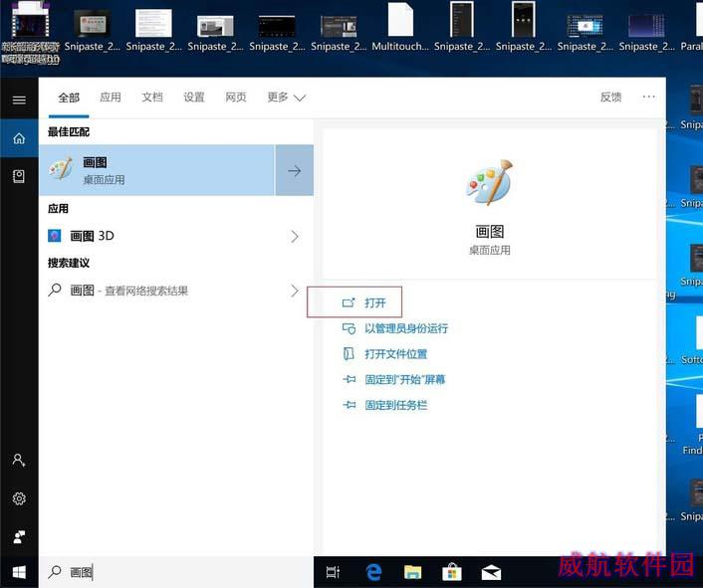Click 打开 to launch 画图
The image size is (703, 588).
pos(374,302)
